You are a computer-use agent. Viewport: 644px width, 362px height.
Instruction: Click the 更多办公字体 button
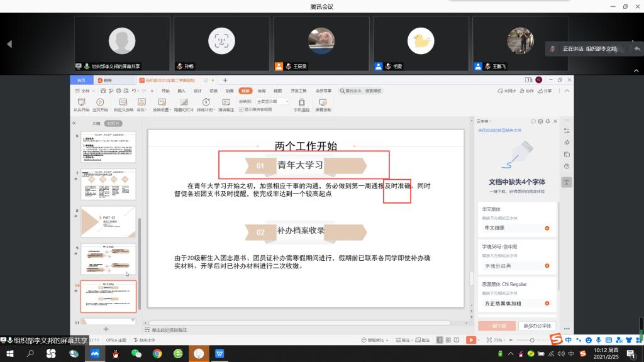pyautogui.click(x=537, y=326)
